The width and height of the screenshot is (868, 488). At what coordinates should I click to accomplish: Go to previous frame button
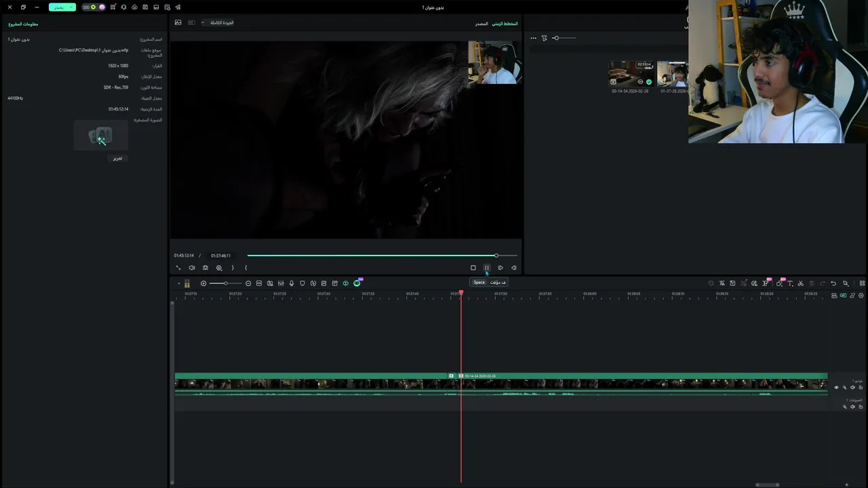pos(514,268)
